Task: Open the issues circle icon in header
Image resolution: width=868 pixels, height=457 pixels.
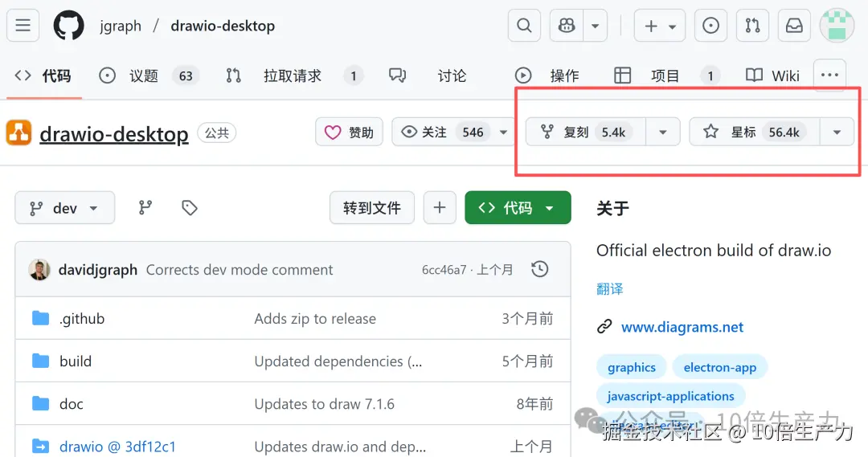Action: [710, 26]
